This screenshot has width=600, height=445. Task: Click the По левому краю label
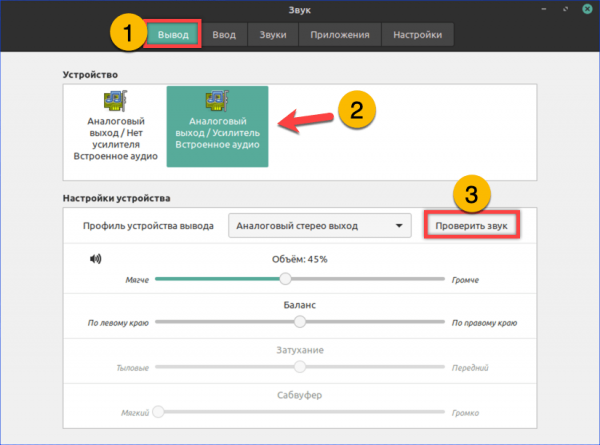coord(118,323)
